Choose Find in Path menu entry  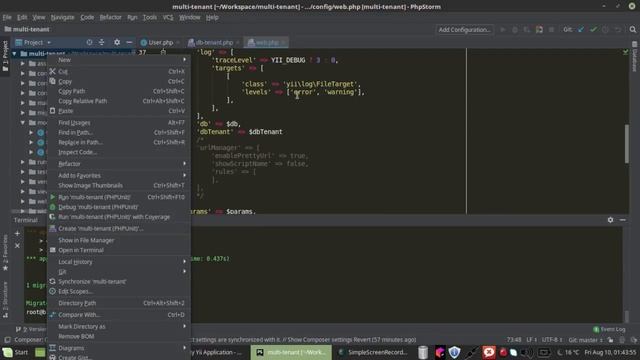[118, 132]
